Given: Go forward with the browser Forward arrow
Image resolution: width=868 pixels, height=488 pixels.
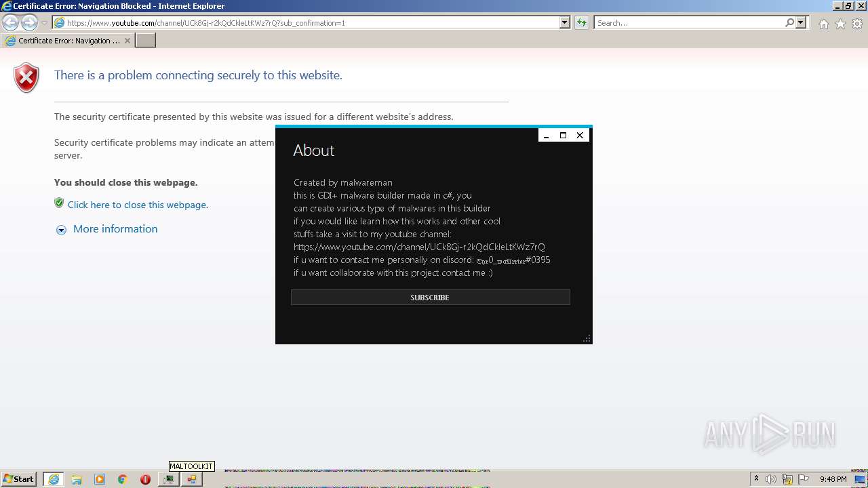Looking at the screenshot, I should coord(29,23).
